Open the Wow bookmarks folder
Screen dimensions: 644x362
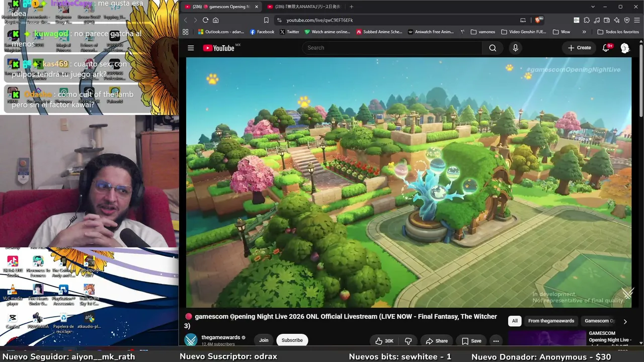[561, 32]
